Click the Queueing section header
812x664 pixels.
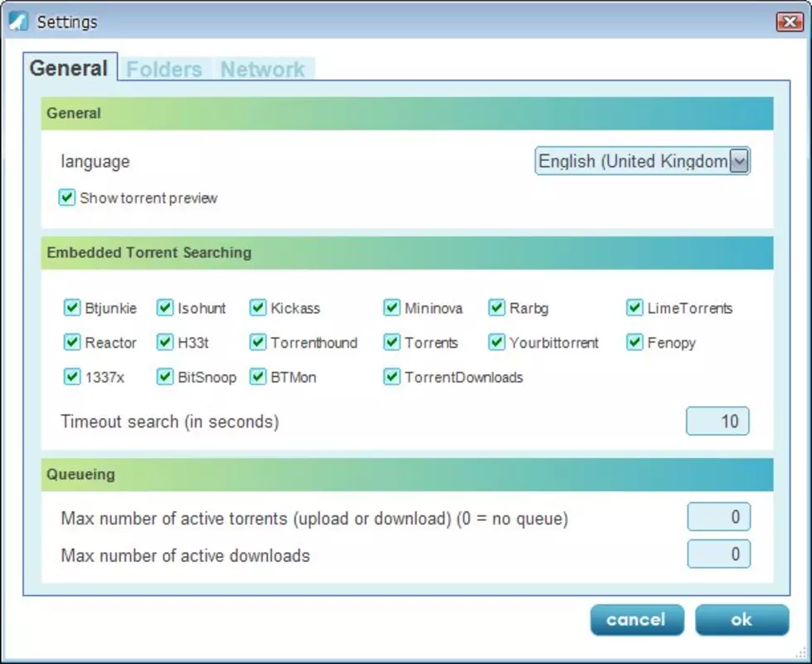click(407, 474)
